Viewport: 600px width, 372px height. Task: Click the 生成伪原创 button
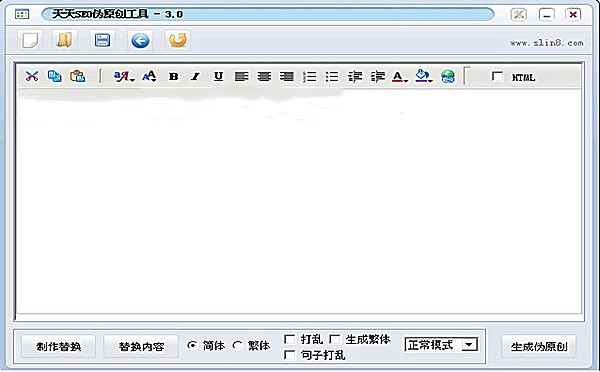pos(538,346)
